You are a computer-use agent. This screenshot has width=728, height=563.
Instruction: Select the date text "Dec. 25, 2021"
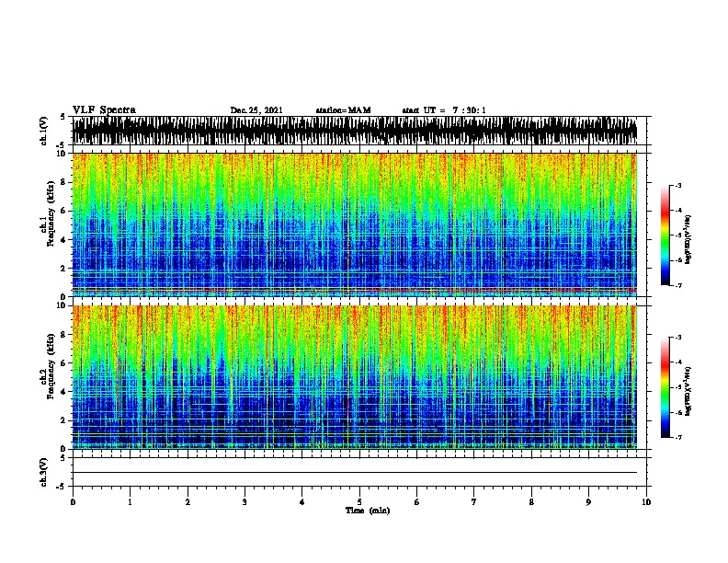tap(256, 110)
